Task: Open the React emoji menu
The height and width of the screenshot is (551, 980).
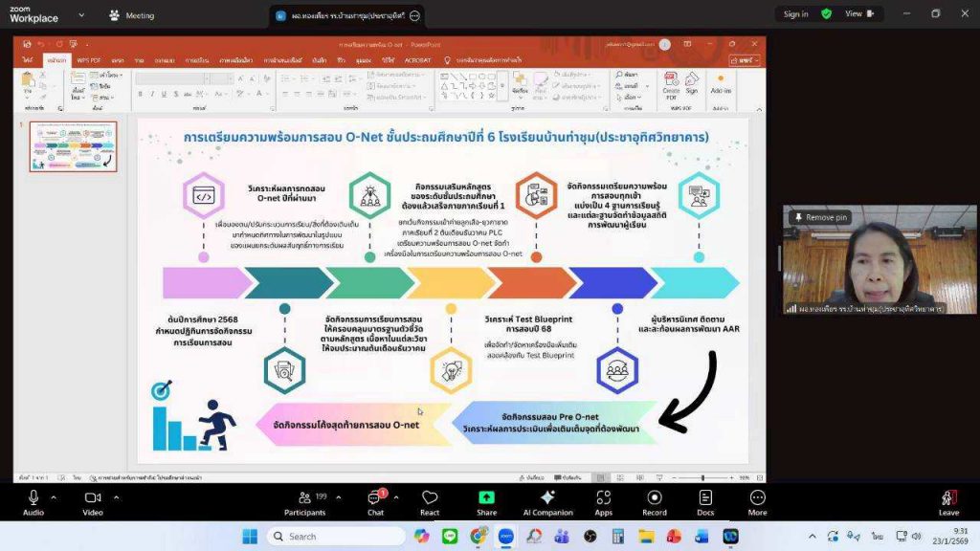Action: coord(430,501)
